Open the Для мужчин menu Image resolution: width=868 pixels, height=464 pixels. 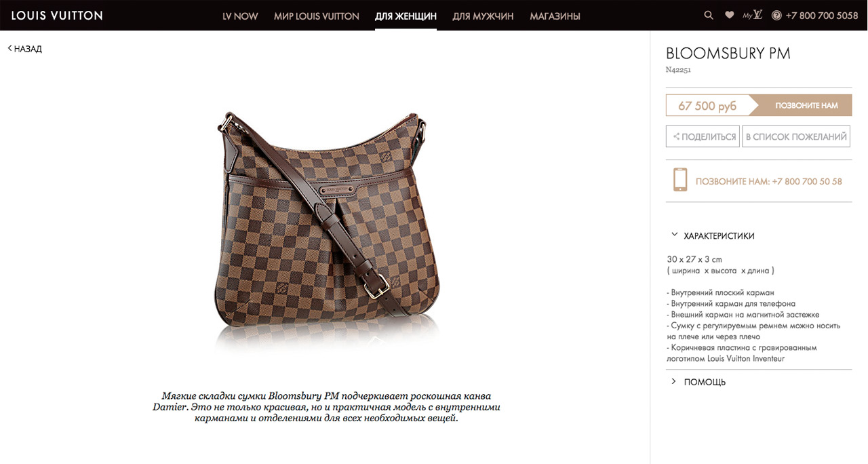point(483,16)
